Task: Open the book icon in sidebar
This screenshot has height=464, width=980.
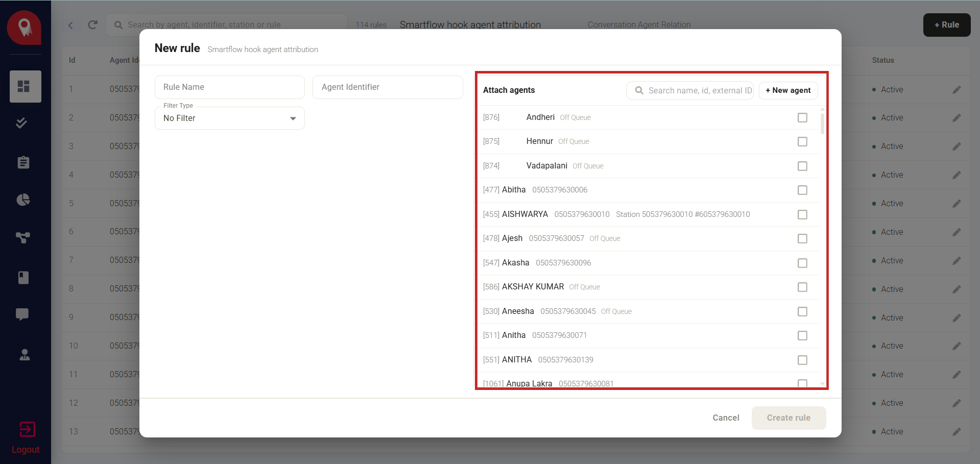Action: 23,277
